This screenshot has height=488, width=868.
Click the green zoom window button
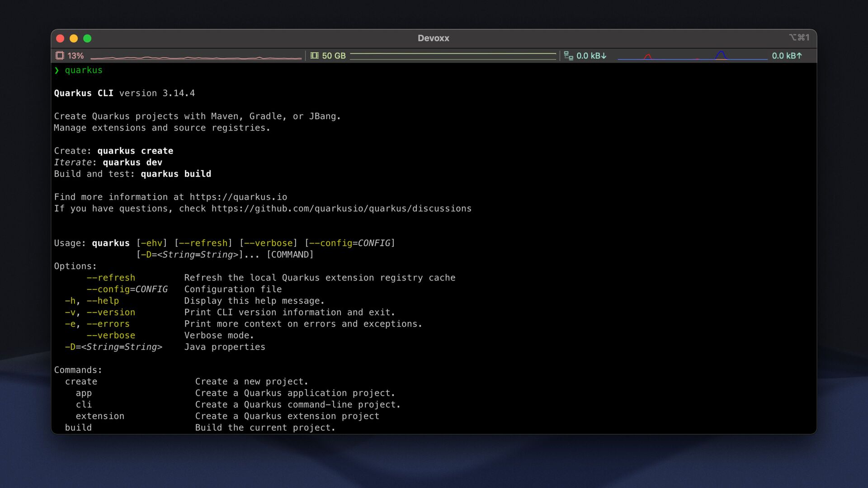point(87,38)
